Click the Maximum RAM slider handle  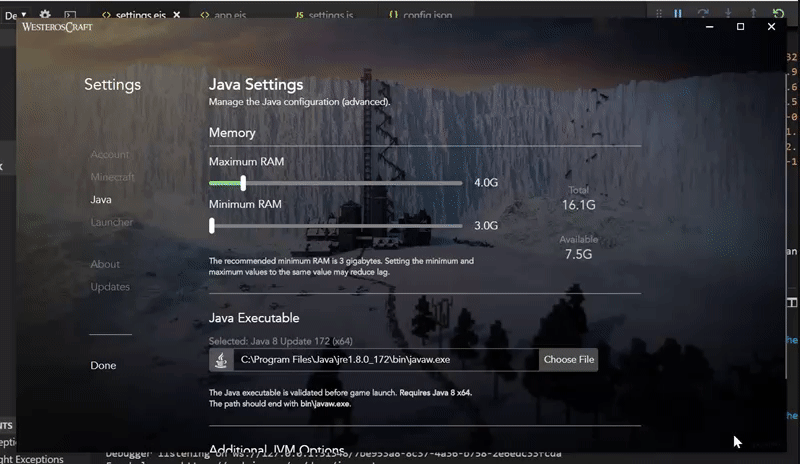click(x=243, y=183)
